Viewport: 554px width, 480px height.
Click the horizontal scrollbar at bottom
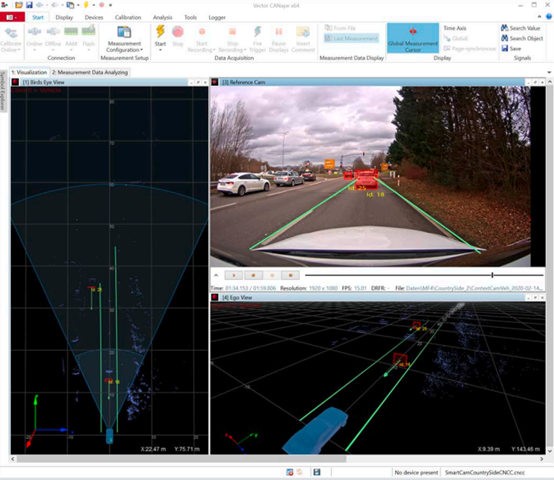(x=182, y=459)
